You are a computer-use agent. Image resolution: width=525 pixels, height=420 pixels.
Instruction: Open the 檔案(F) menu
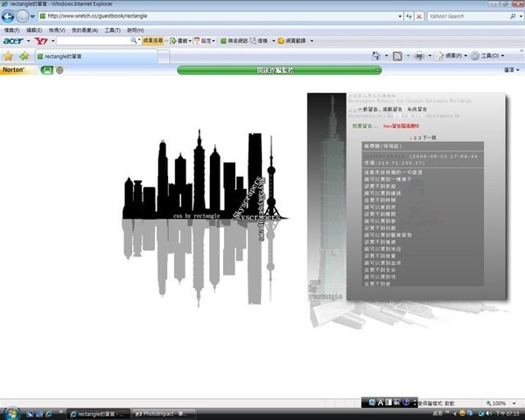11,30
